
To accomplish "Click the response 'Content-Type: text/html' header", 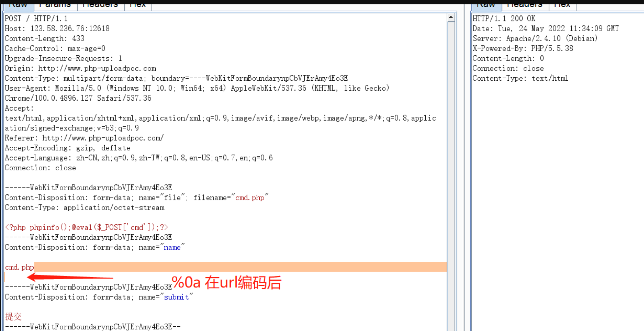I will pos(520,78).
